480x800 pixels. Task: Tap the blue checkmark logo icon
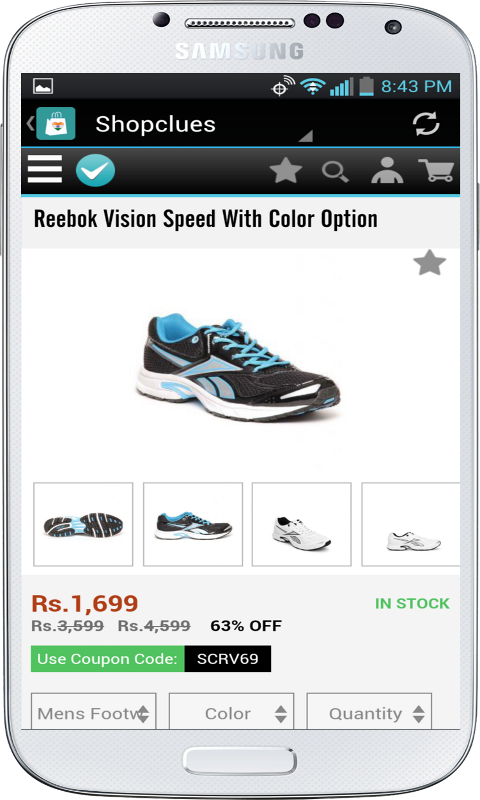[x=95, y=170]
